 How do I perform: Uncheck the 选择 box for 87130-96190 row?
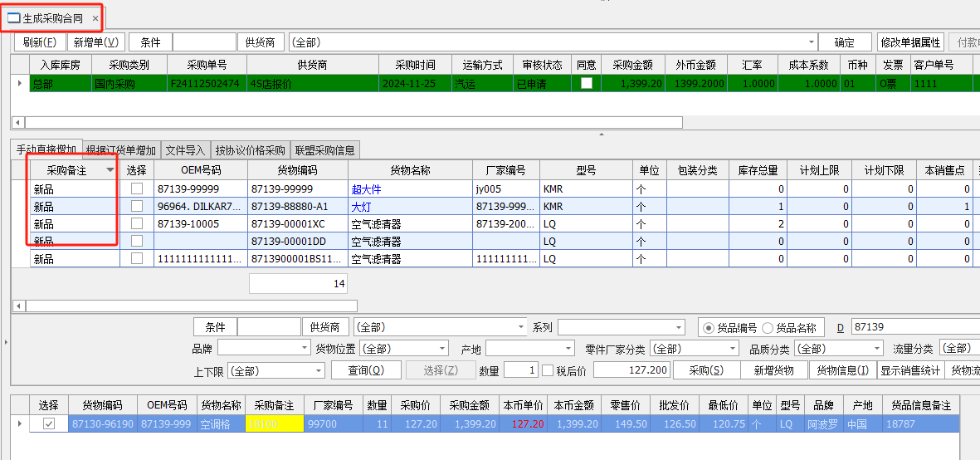pyautogui.click(x=49, y=423)
